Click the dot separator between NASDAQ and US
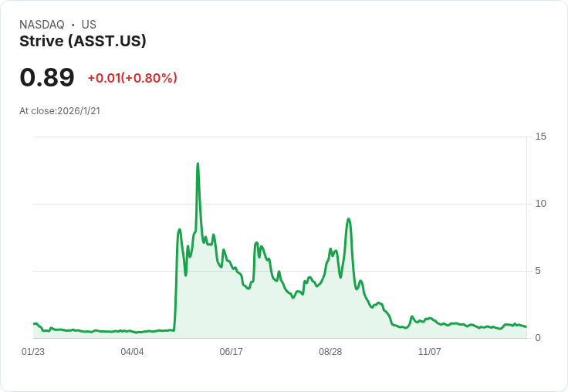 pos(73,25)
